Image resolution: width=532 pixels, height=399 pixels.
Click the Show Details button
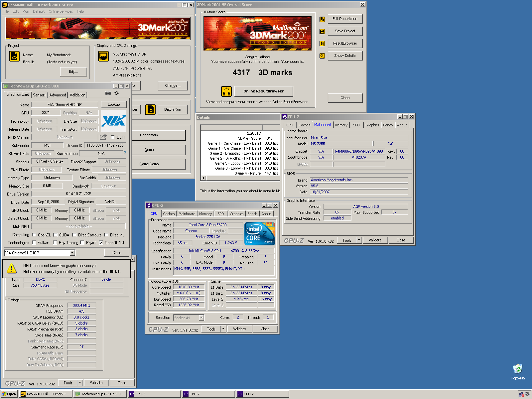pyautogui.click(x=345, y=56)
